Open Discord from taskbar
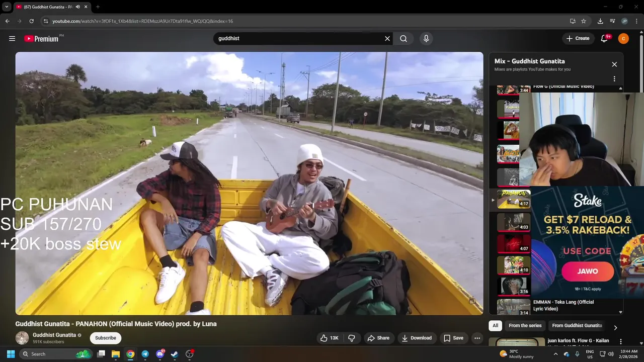 [160, 354]
